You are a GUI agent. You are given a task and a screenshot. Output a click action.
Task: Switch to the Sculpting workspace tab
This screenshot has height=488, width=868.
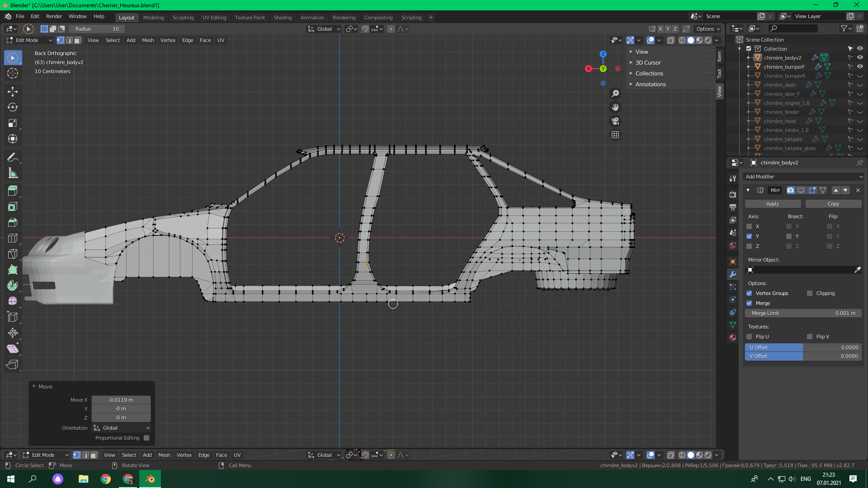[x=183, y=18]
